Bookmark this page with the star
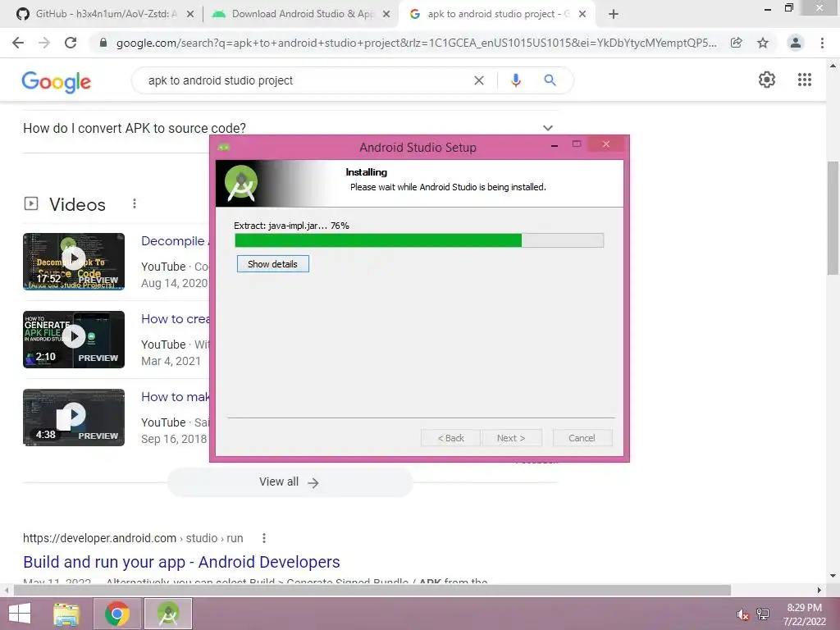 click(x=763, y=43)
